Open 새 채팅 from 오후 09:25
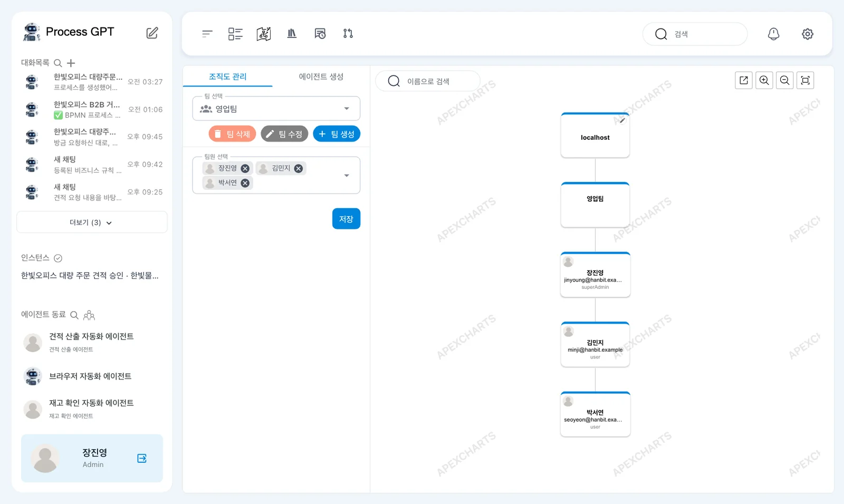 point(93,192)
